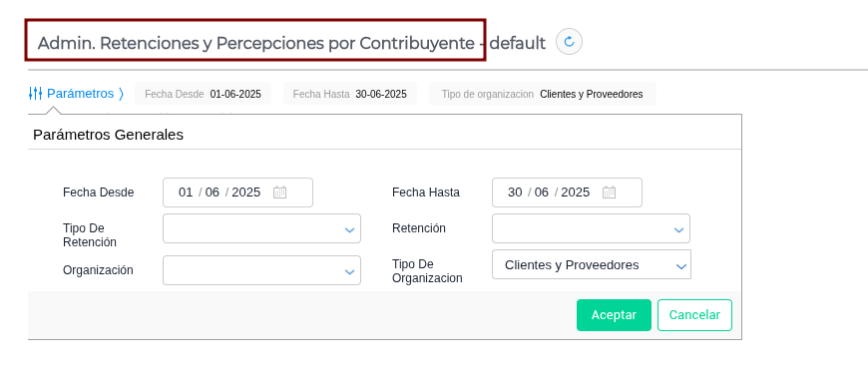Click the Tipo de organizacion summary chip

click(543, 94)
